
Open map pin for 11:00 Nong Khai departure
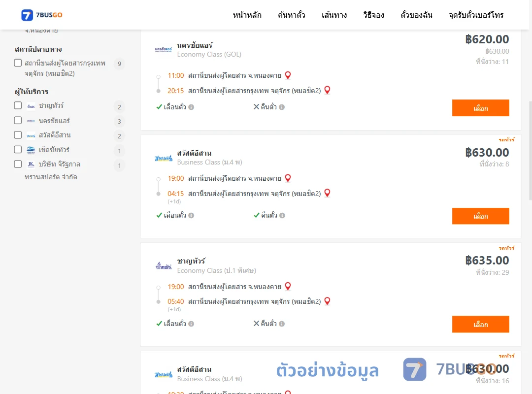pyautogui.click(x=288, y=75)
